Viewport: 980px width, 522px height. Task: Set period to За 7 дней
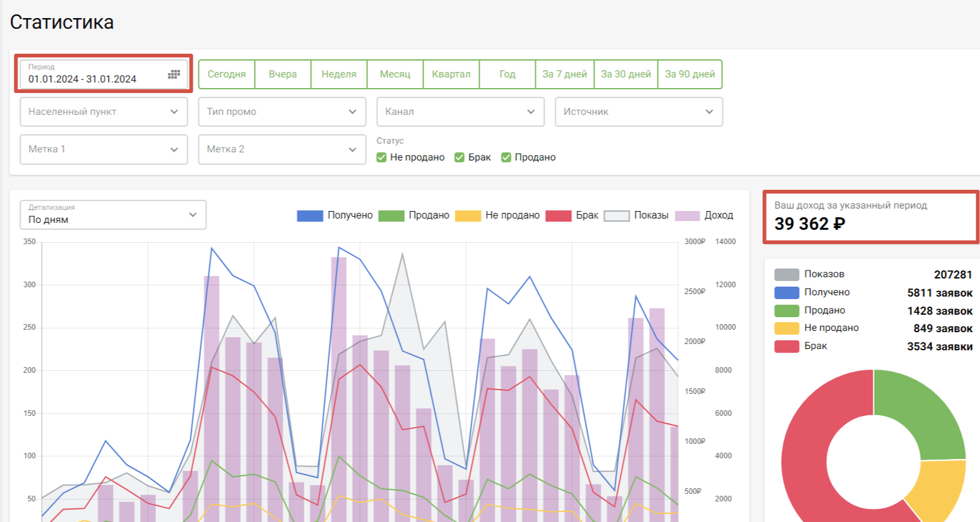(x=565, y=74)
